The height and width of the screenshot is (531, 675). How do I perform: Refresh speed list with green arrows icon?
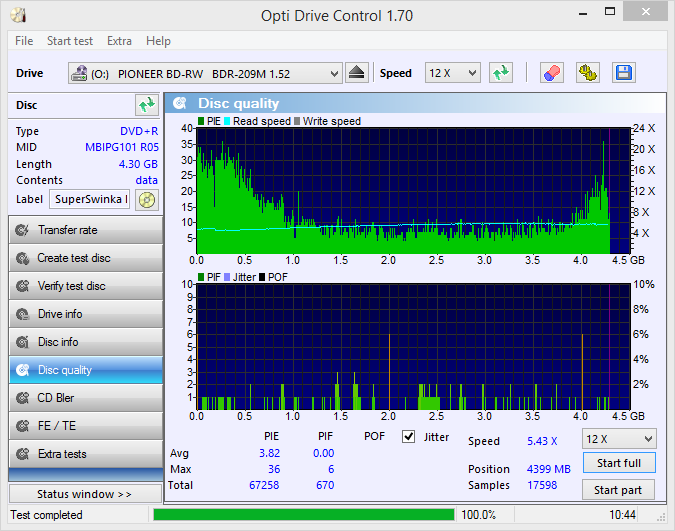coord(501,73)
